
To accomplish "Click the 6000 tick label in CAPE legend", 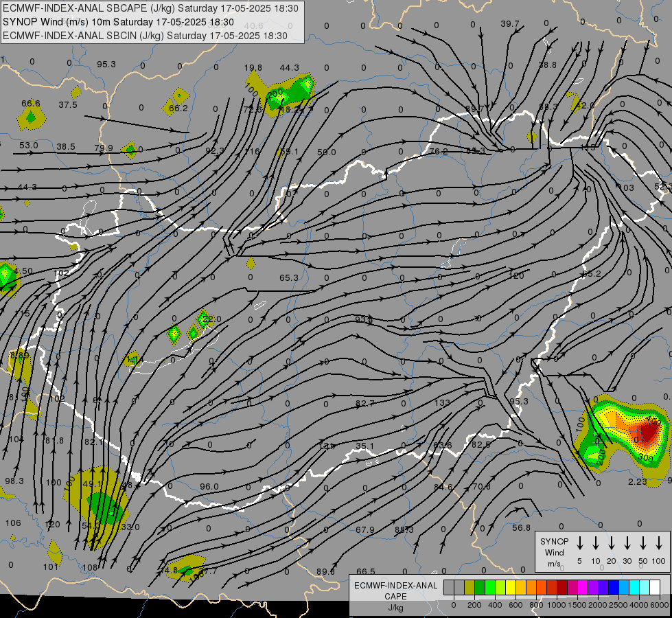I will click(659, 605).
